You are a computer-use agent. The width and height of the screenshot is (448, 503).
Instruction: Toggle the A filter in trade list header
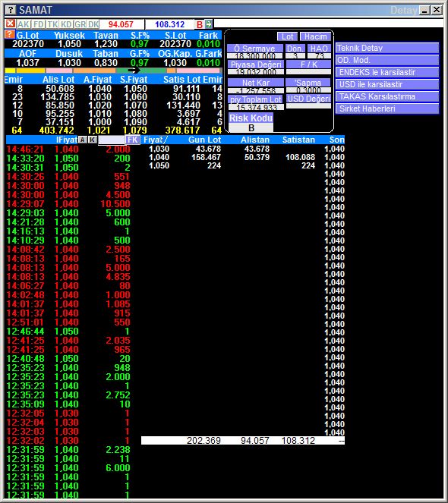point(83,140)
